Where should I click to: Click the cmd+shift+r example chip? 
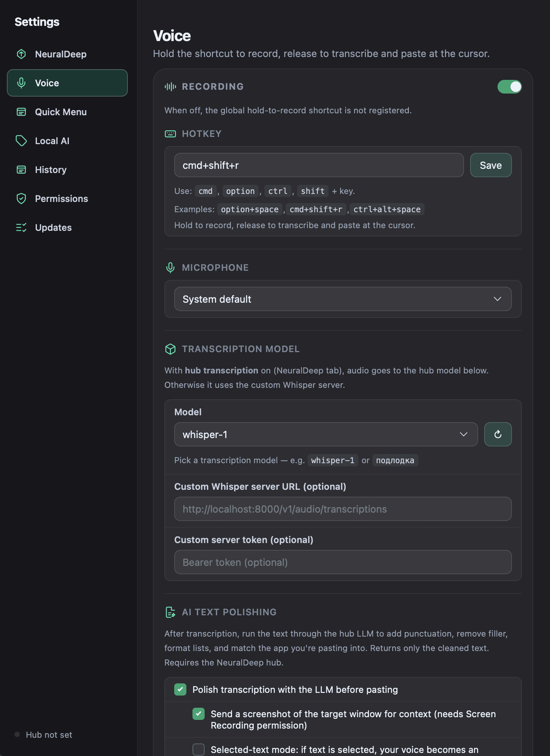pyautogui.click(x=316, y=209)
